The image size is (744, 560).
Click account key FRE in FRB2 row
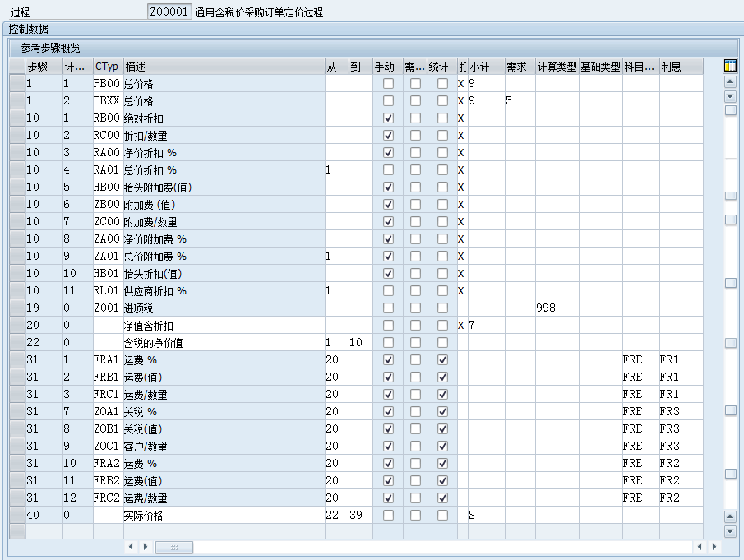point(640,480)
